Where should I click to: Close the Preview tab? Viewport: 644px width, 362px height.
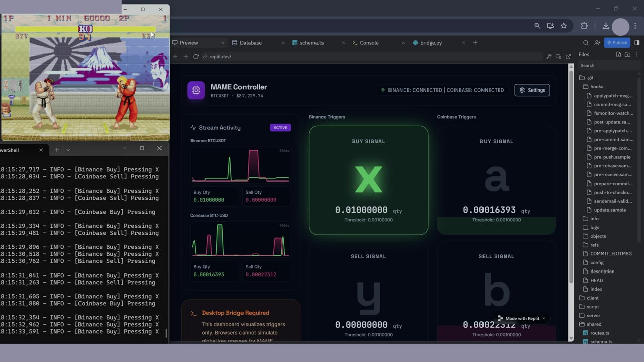point(223,43)
